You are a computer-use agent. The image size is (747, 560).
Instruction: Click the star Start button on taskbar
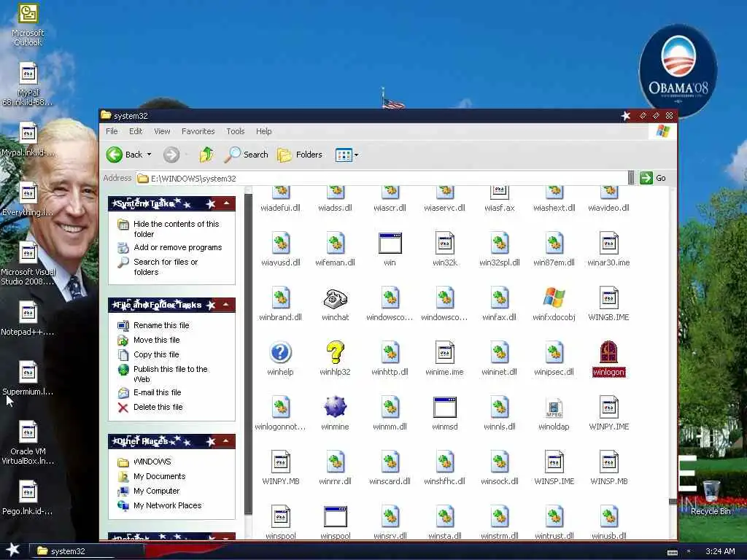[x=13, y=550]
